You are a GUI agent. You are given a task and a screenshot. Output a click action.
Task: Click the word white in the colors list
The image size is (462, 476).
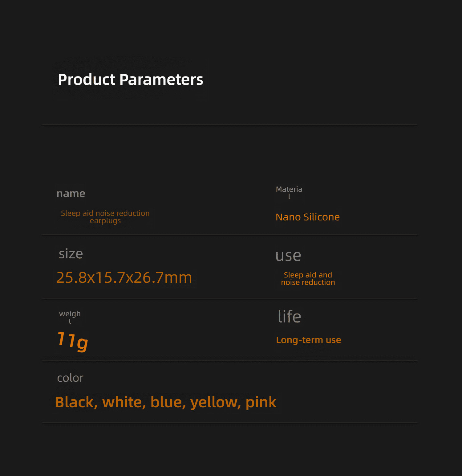coord(122,402)
